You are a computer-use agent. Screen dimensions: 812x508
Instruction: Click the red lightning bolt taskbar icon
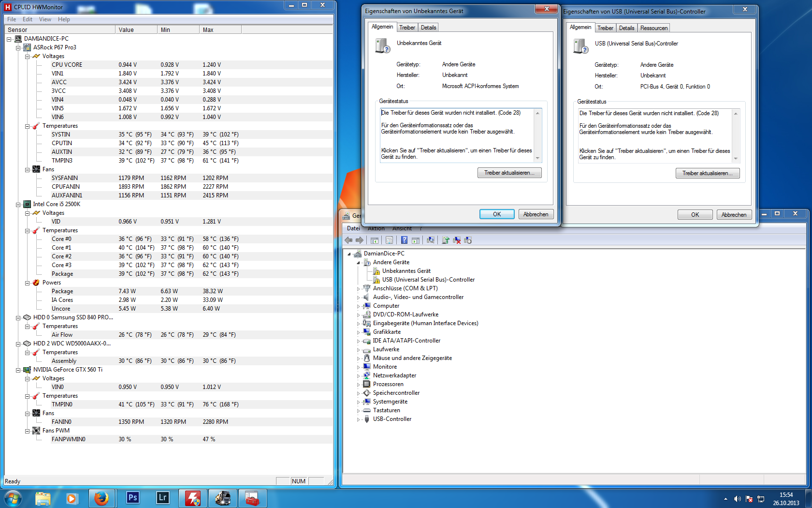click(x=192, y=498)
